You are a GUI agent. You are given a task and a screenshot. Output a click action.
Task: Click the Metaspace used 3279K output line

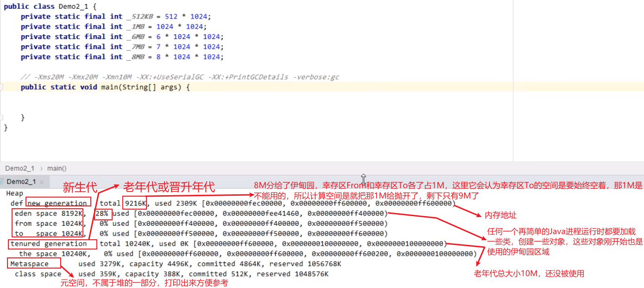tap(176, 264)
